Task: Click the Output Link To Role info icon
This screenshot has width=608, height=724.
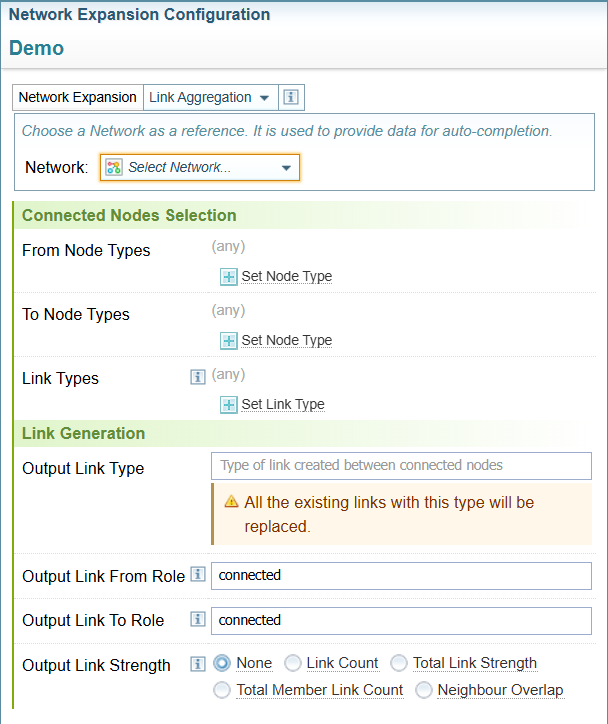Action: point(198,619)
